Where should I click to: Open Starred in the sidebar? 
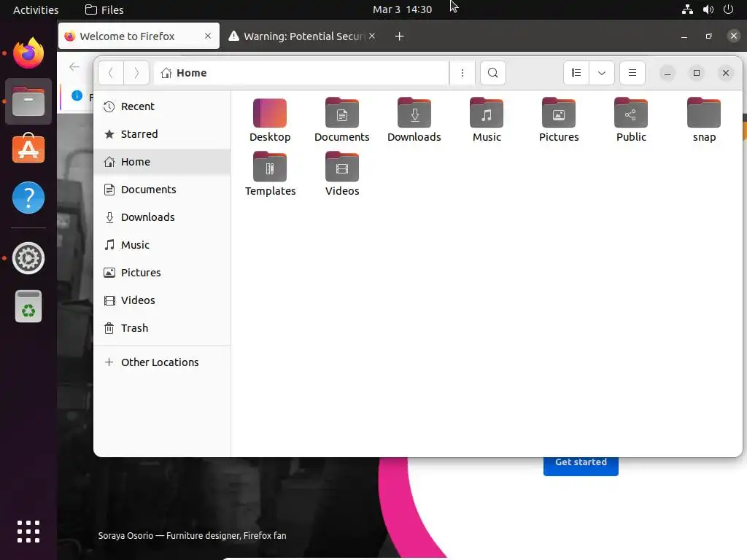[162, 134]
